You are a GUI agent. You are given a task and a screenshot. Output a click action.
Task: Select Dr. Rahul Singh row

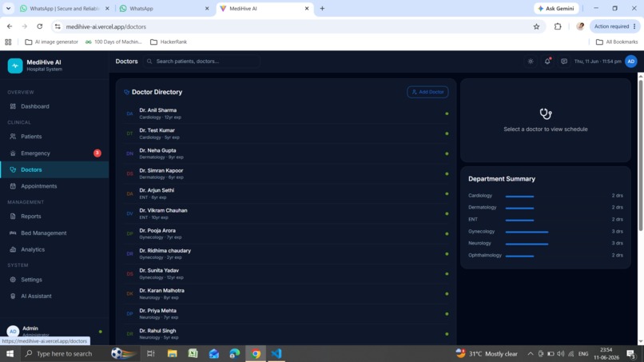click(286, 334)
